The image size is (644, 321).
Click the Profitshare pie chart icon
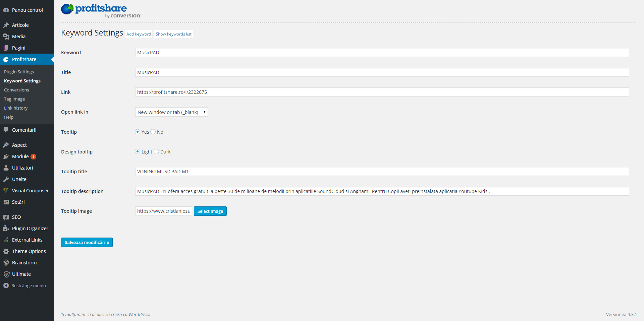(x=6, y=59)
